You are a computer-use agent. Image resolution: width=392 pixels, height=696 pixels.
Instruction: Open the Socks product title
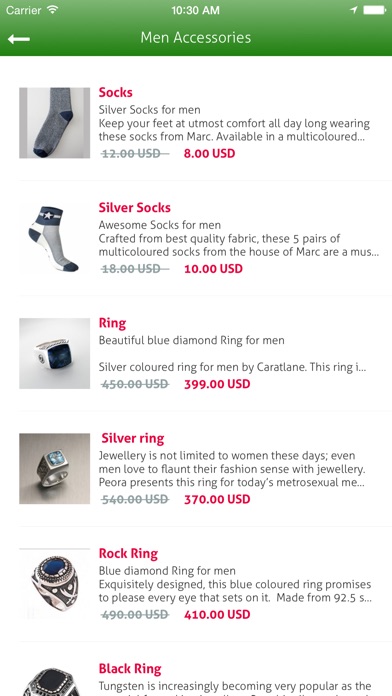click(115, 92)
